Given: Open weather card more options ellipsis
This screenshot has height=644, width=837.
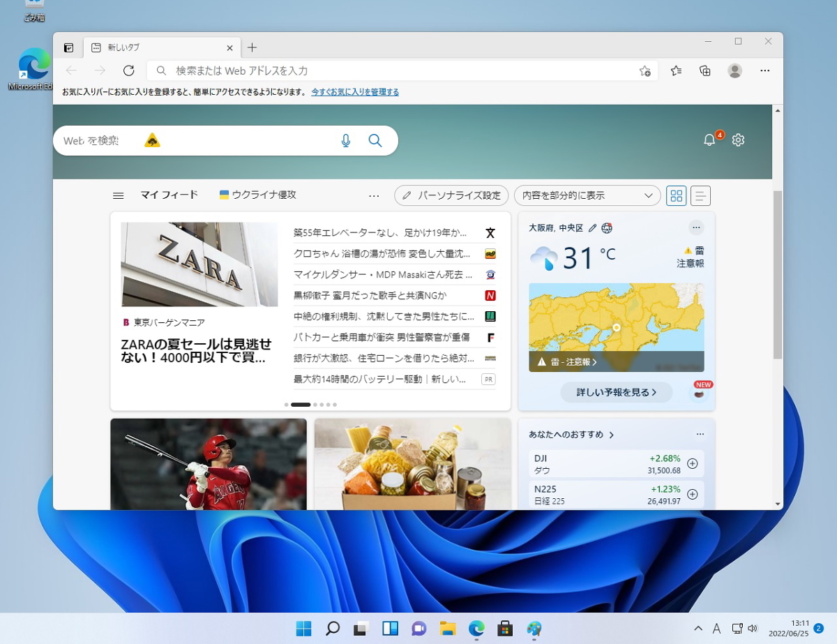Looking at the screenshot, I should [x=696, y=227].
